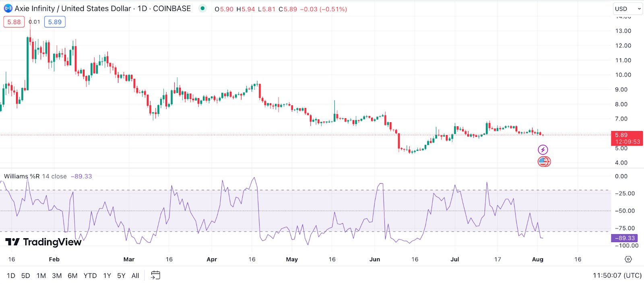Click the 0.01 spread value
Image resolution: width=644 pixels, height=284 pixels.
(35, 22)
